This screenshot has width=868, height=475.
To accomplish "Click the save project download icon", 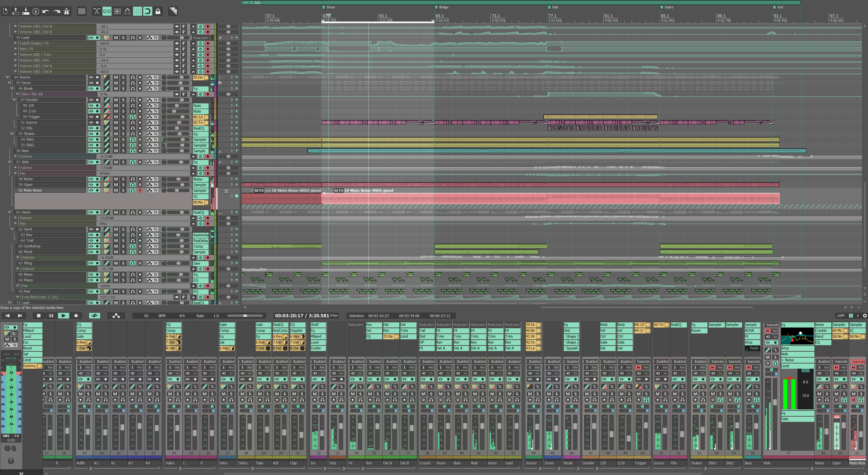I will (x=26, y=12).
